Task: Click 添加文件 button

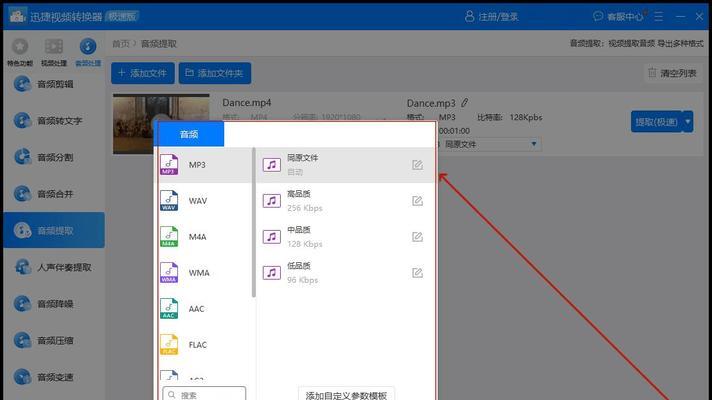Action: coord(143,73)
